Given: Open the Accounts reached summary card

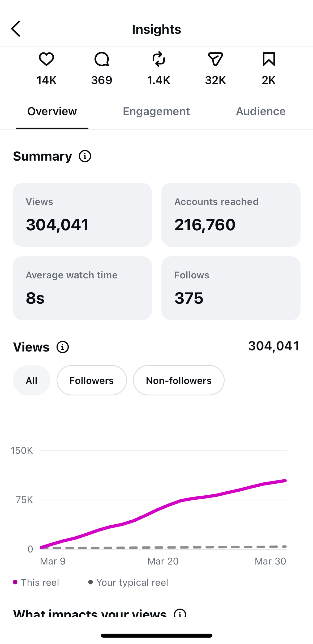Looking at the screenshot, I should pyautogui.click(x=231, y=215).
